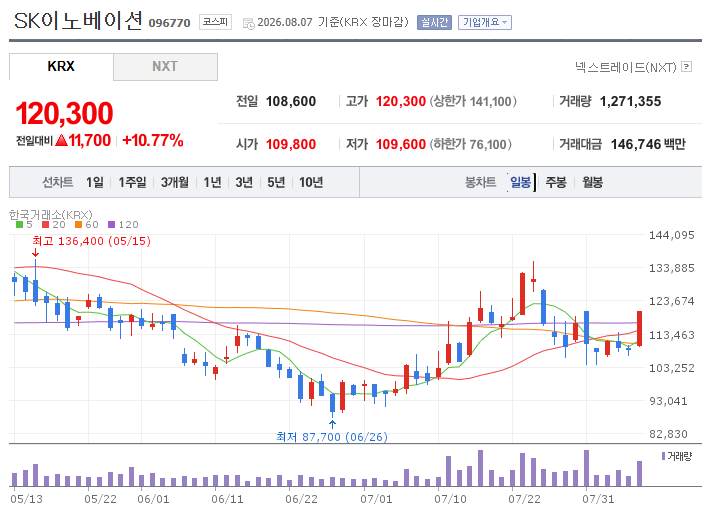Click the 상한가 141,100 text
702x514 pixels.
point(473,102)
